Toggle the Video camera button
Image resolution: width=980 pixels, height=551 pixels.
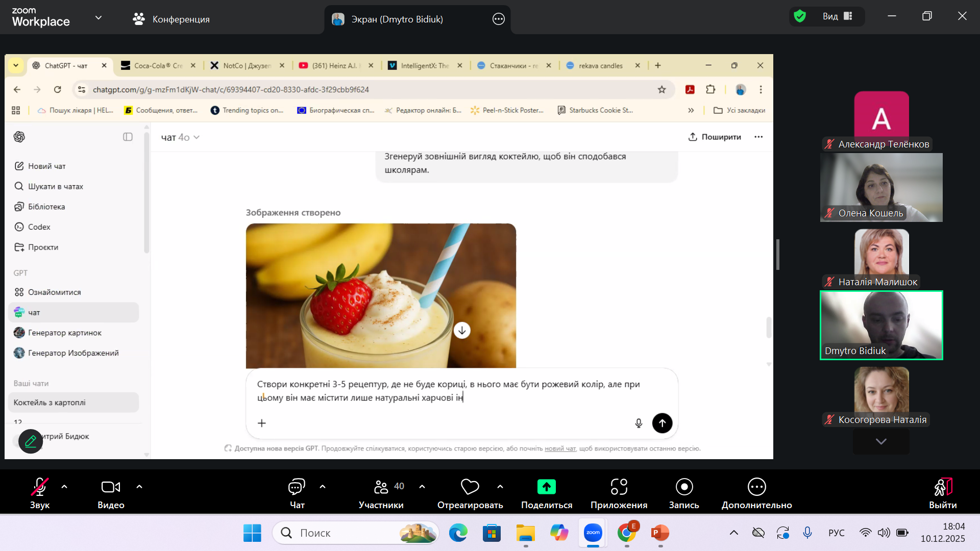[x=111, y=487]
